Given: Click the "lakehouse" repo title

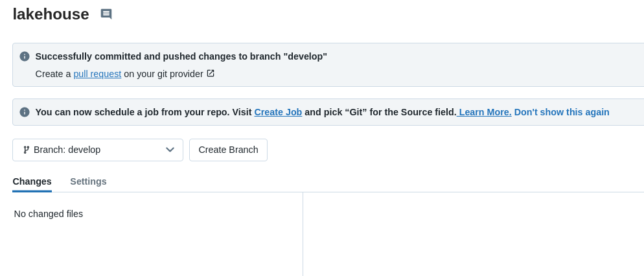Looking at the screenshot, I should click(51, 14).
